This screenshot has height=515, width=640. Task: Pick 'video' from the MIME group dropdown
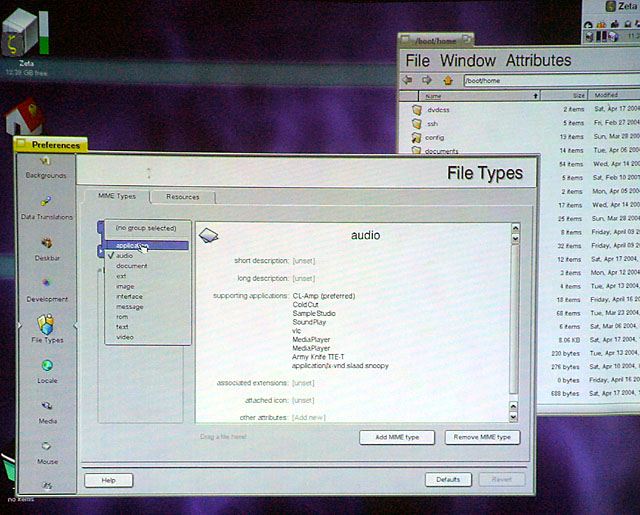(x=125, y=337)
